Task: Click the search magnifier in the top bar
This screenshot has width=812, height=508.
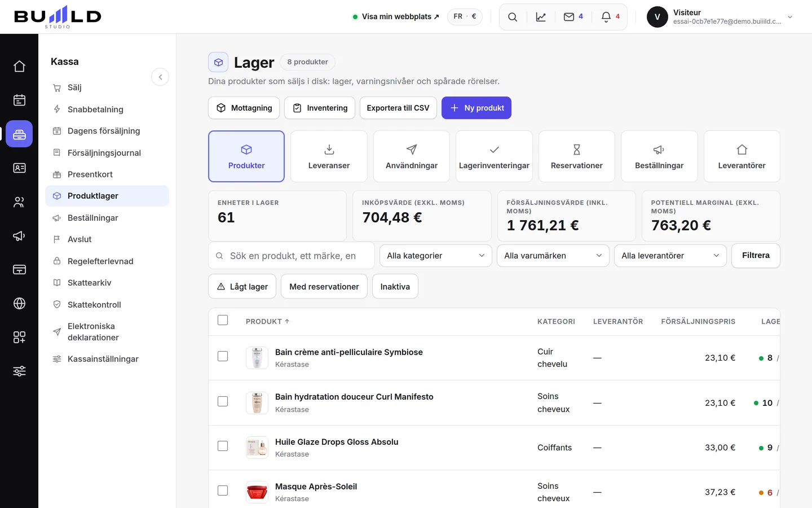Action: click(x=513, y=17)
